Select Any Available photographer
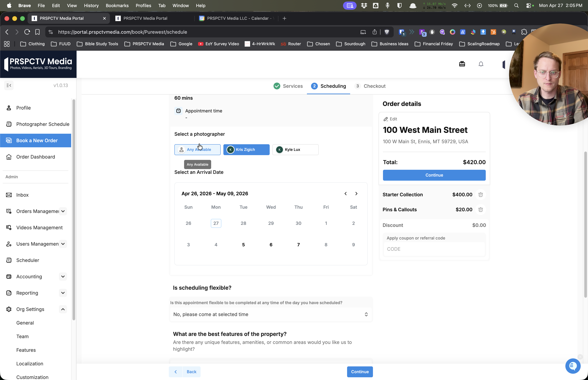The width and height of the screenshot is (588, 380). pyautogui.click(x=197, y=150)
